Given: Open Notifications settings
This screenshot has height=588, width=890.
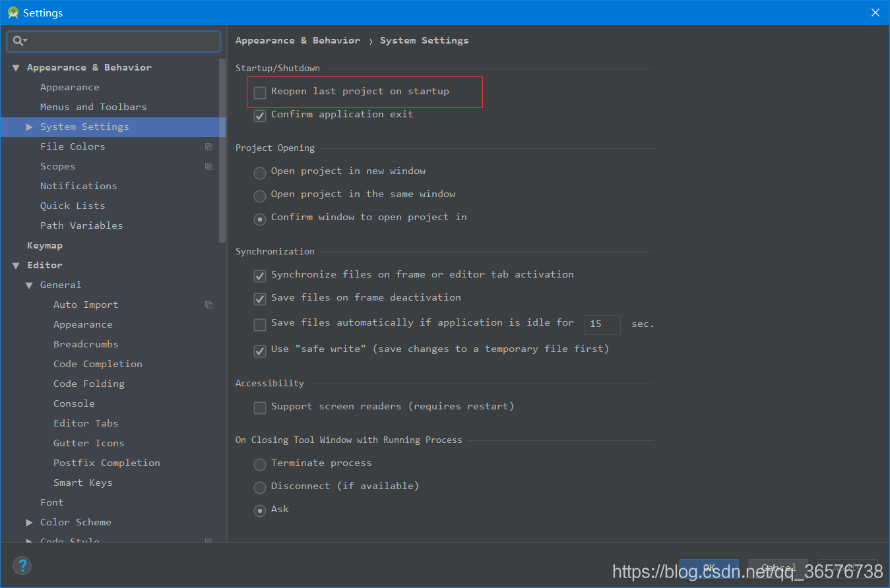Looking at the screenshot, I should click(x=79, y=186).
